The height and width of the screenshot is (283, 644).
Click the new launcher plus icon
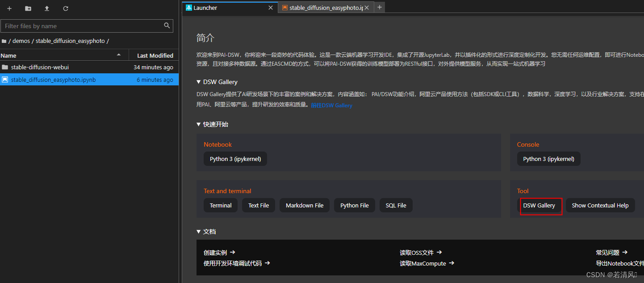coord(9,8)
